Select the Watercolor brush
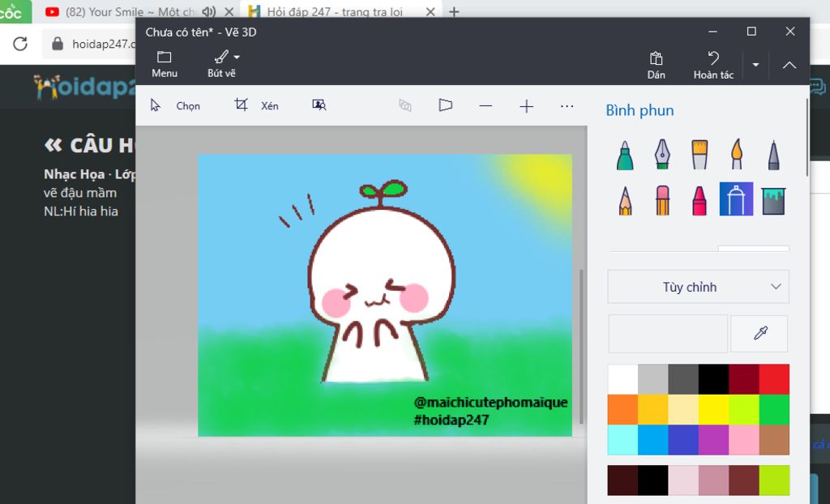830x504 pixels. pyautogui.click(x=736, y=155)
